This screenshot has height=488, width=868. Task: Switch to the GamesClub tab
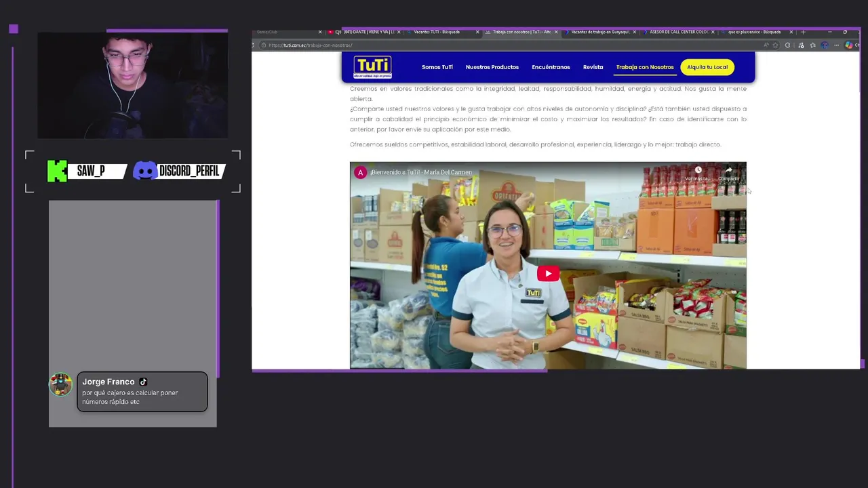click(x=285, y=32)
